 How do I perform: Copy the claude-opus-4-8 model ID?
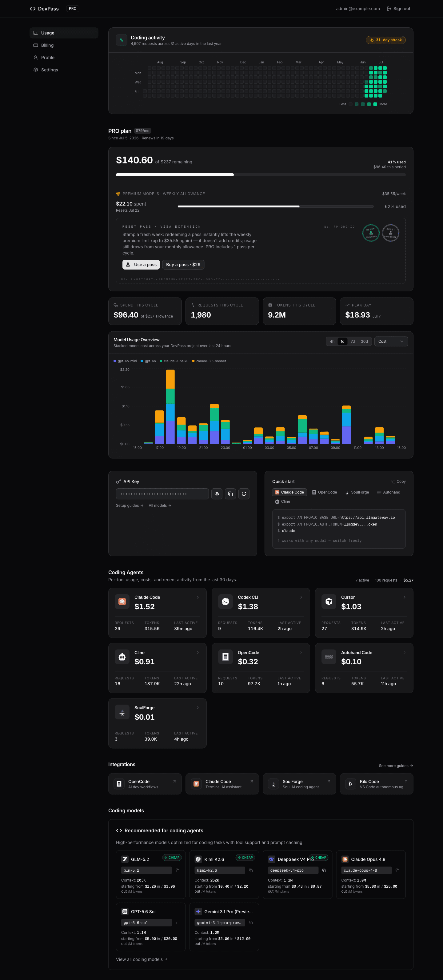point(397,870)
